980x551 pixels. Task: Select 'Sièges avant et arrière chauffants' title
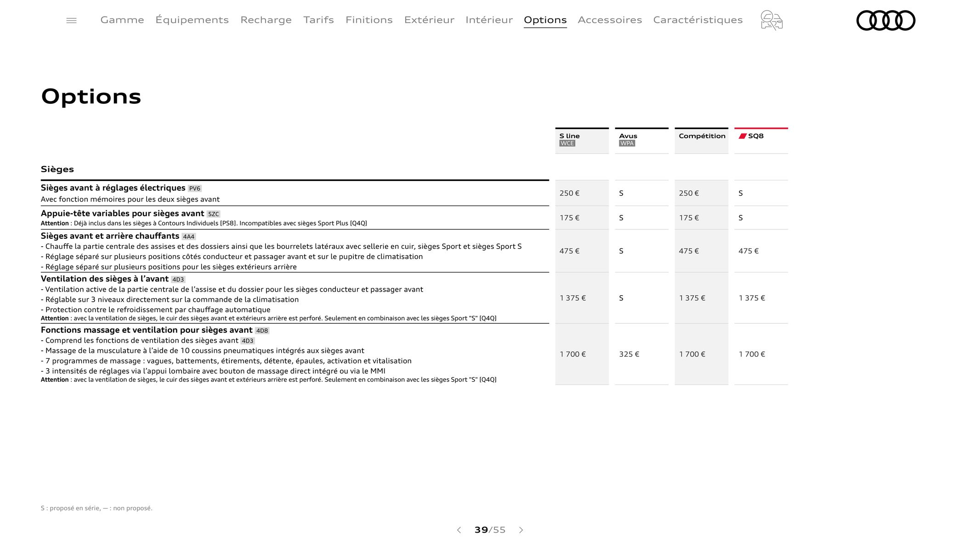[110, 236]
